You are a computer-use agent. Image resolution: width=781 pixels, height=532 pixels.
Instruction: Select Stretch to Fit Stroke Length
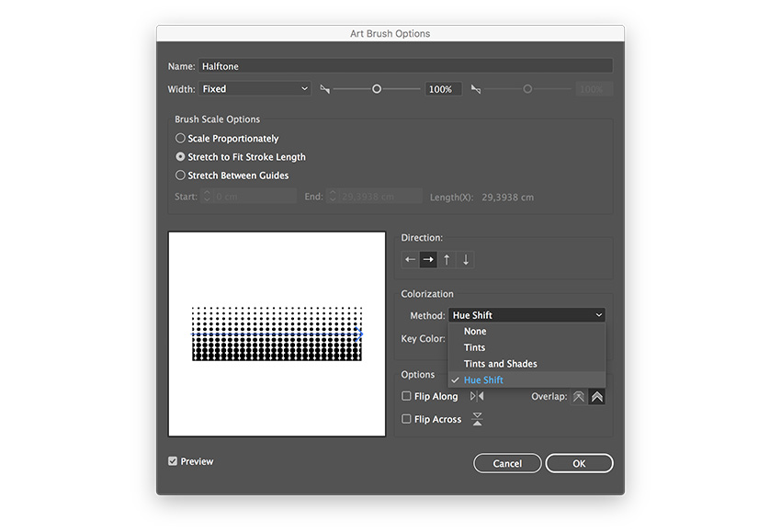180,156
